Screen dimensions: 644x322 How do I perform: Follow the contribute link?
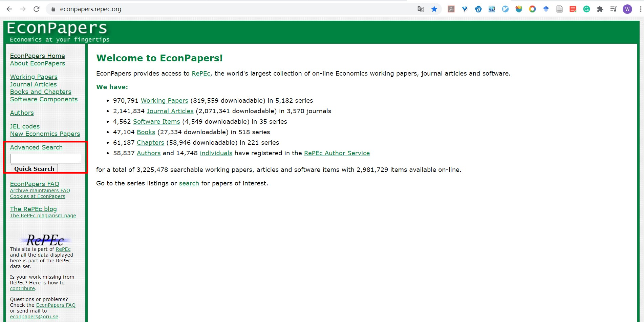click(x=22, y=288)
